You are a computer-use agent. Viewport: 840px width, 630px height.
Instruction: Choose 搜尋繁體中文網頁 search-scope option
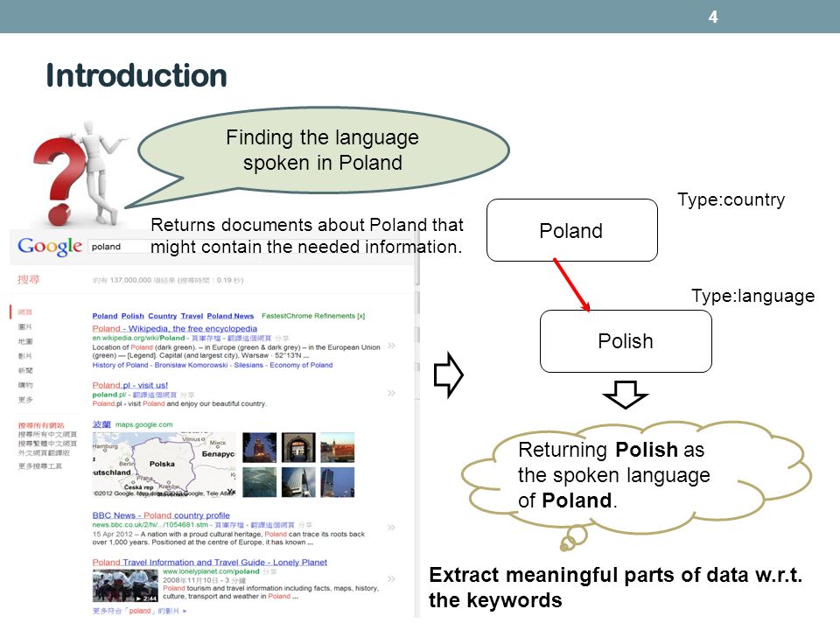click(x=47, y=444)
